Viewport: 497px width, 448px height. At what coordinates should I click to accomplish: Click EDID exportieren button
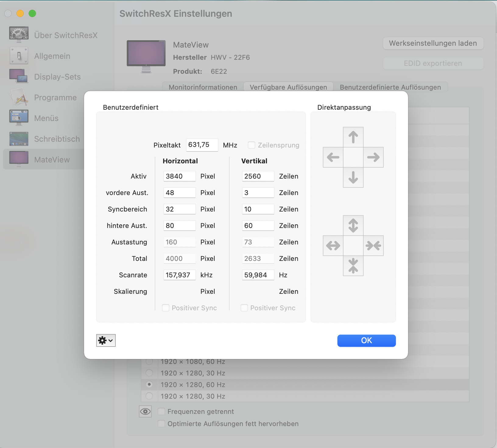(433, 63)
